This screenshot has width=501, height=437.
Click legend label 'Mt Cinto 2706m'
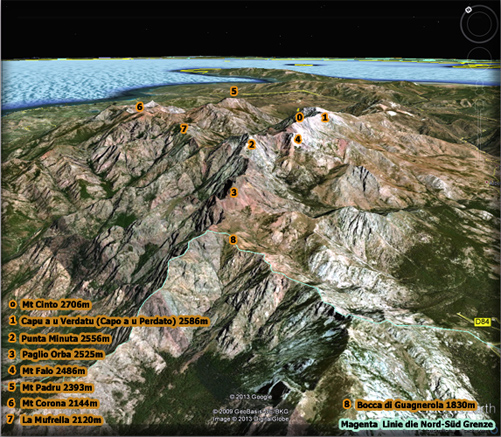(56, 304)
